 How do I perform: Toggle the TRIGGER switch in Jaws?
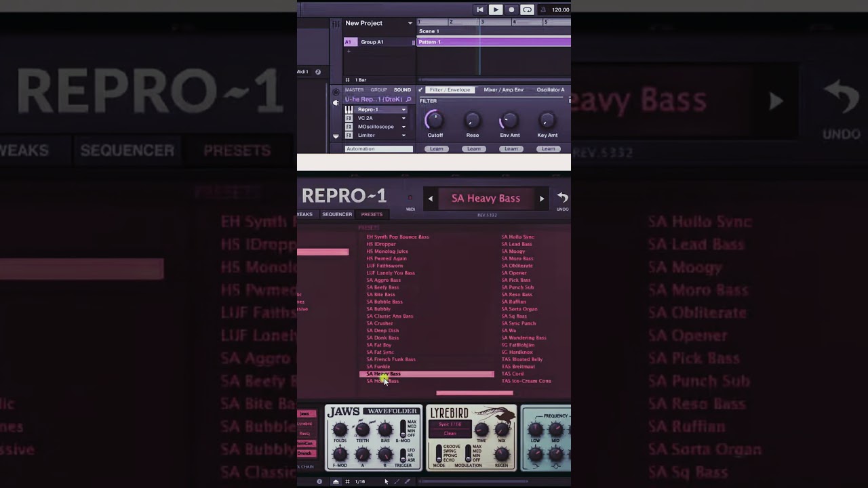point(403,454)
